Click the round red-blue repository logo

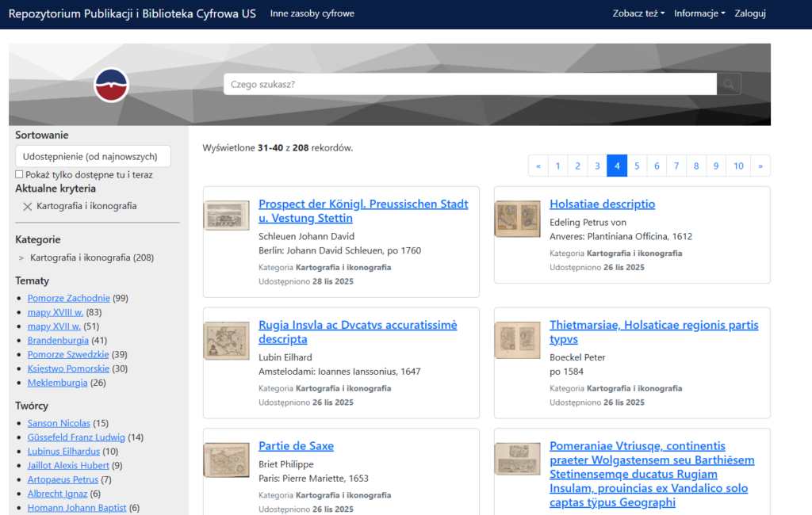(111, 85)
